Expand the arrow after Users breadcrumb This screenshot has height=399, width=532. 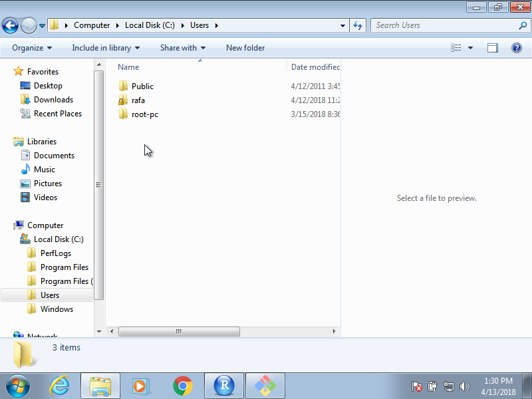point(217,25)
